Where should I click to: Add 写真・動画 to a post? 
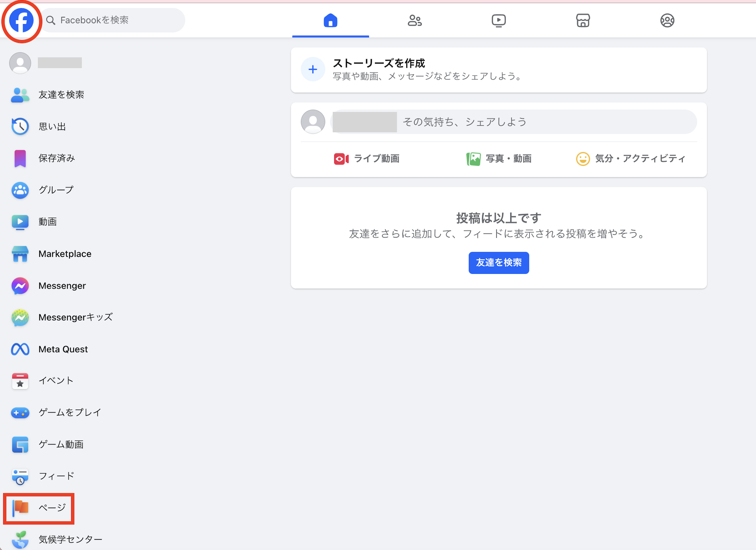pyautogui.click(x=499, y=159)
